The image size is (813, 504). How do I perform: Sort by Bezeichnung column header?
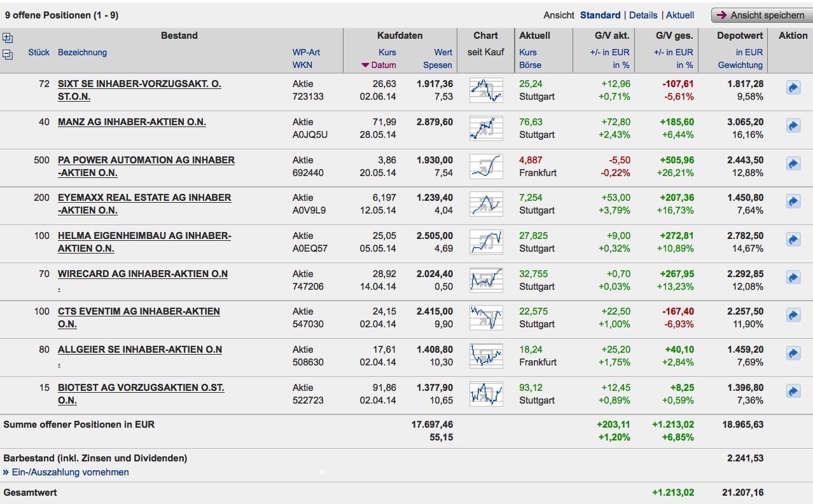[x=82, y=52]
